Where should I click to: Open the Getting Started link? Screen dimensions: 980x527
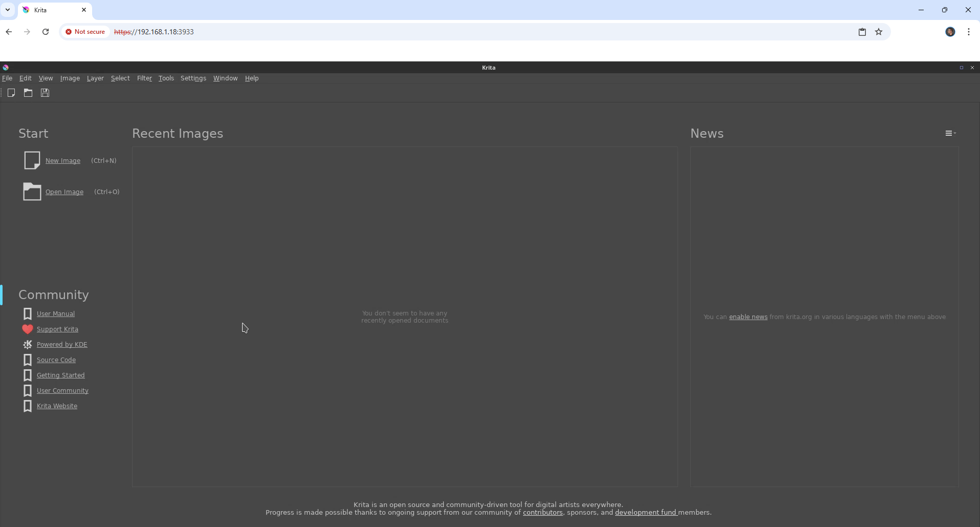click(61, 375)
